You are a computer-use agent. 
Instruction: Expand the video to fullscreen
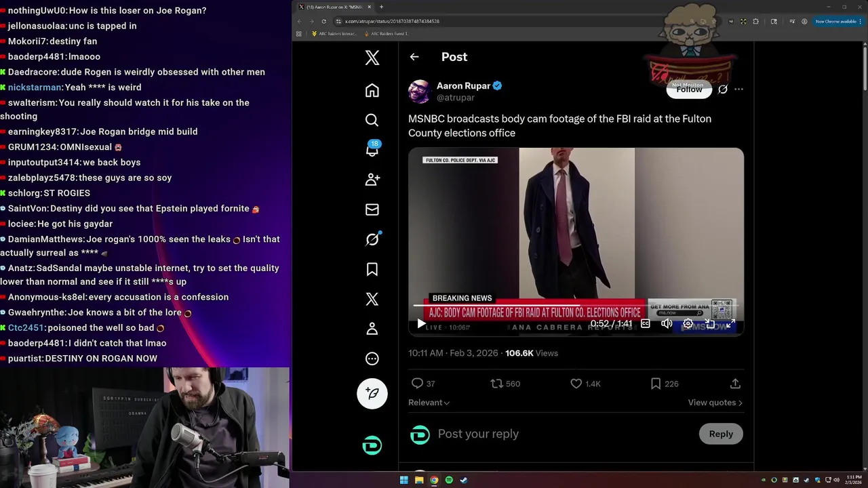(x=730, y=324)
